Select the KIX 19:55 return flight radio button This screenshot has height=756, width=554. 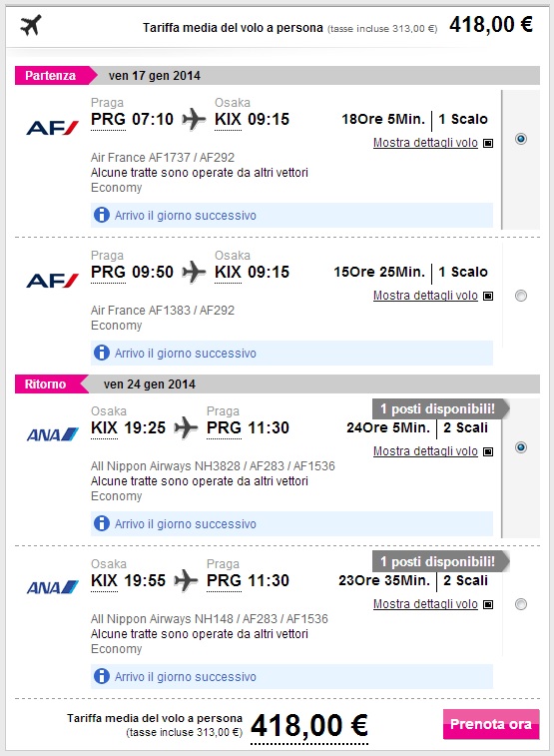click(521, 604)
